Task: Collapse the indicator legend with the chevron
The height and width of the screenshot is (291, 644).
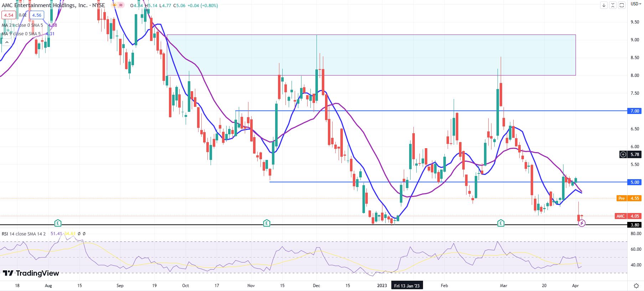Action: (7, 42)
